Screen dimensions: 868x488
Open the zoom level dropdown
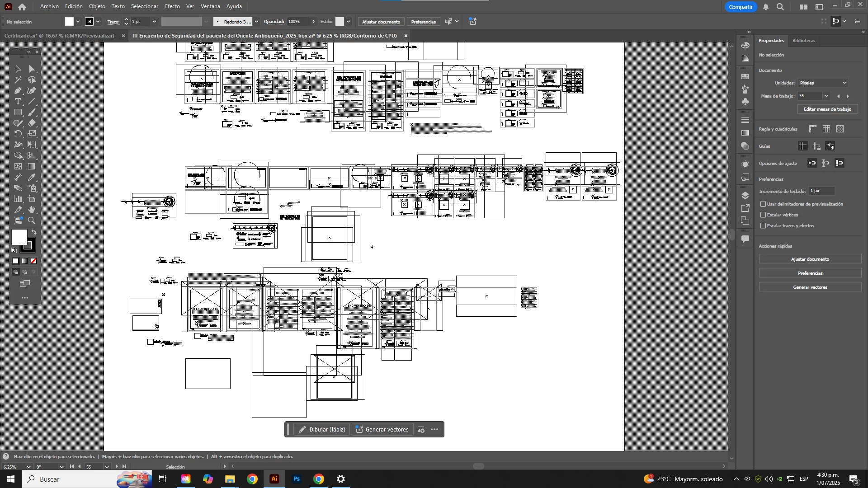[28, 467]
